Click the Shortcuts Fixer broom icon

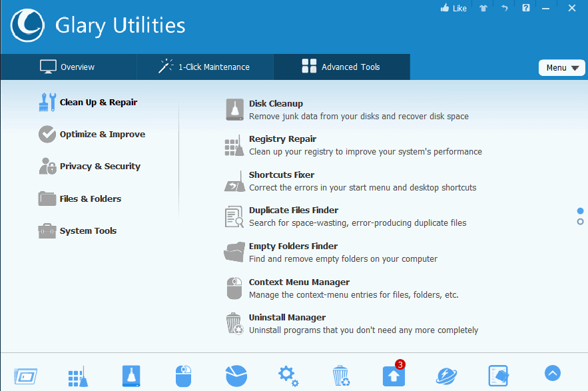(235, 181)
